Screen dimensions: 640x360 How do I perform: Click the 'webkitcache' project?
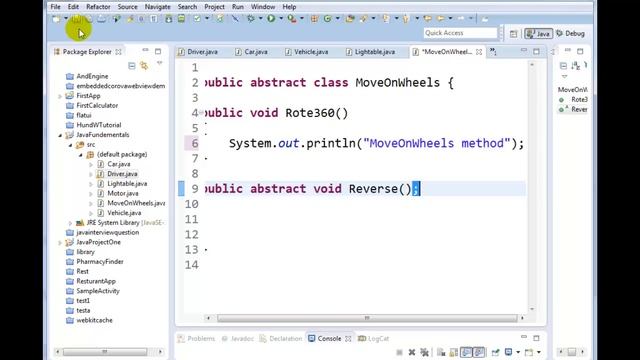click(x=94, y=320)
